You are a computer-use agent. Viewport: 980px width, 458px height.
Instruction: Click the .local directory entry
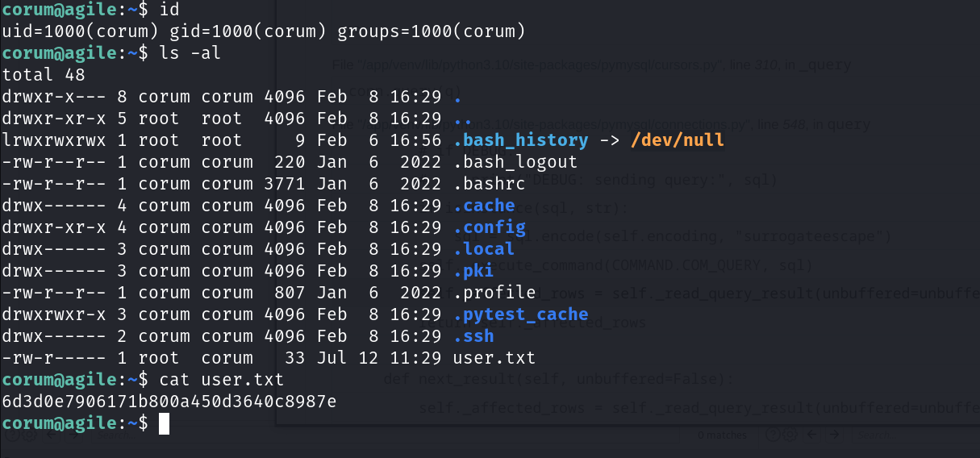point(484,249)
